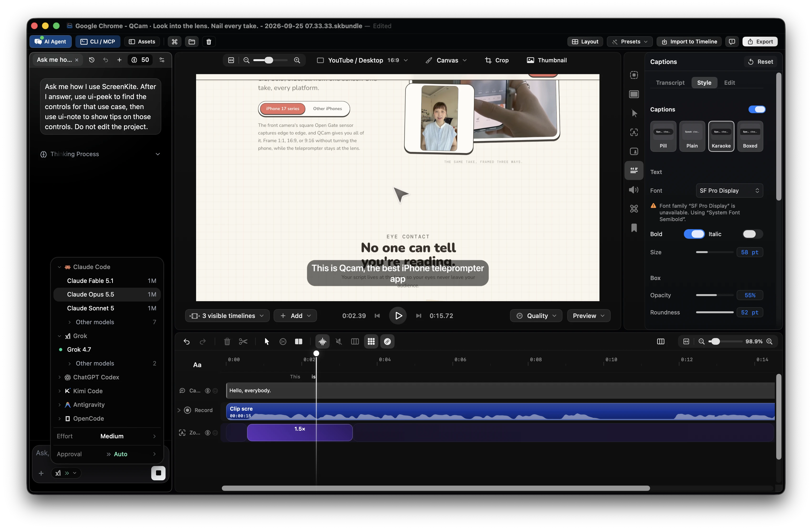The image size is (812, 530).
Task: Open the CLI / MCP tab
Action: (98, 42)
